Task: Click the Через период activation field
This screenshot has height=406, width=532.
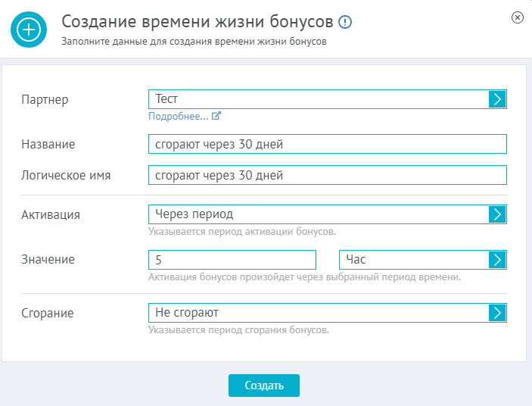Action: (x=319, y=214)
